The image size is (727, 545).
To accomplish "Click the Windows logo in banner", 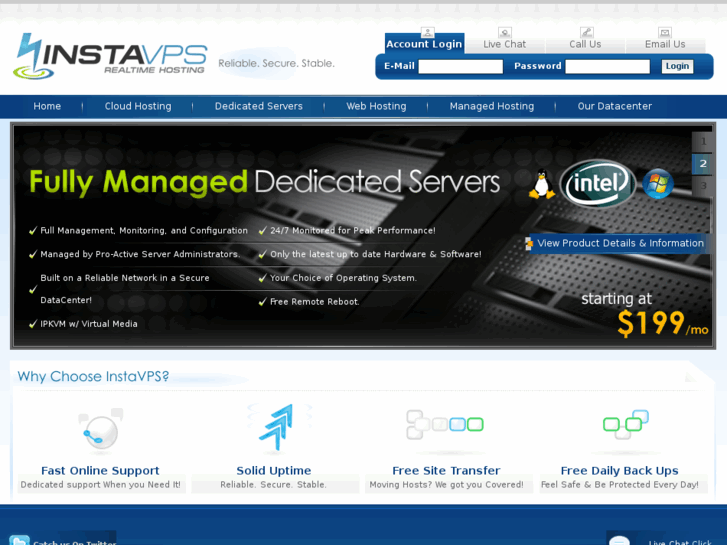I will pos(657,184).
